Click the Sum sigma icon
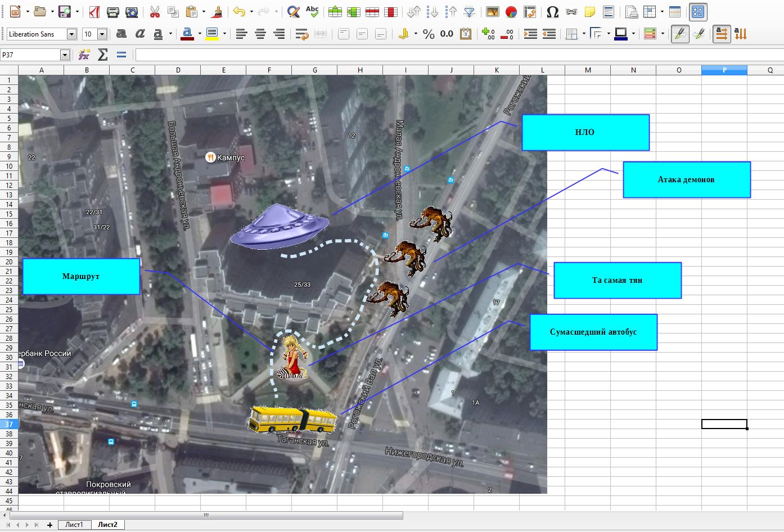 coord(102,55)
